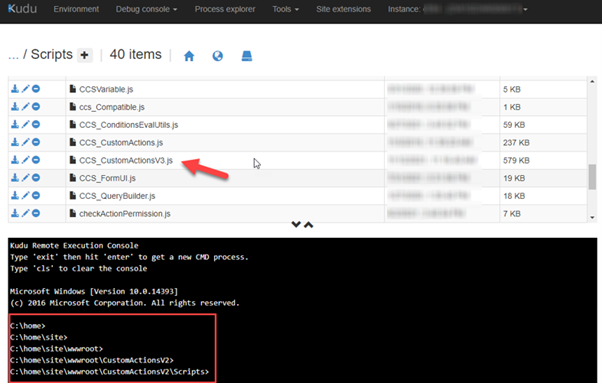This screenshot has height=383, width=602.
Task: Delete CCS_CustomActions.js file
Action: pos(36,142)
